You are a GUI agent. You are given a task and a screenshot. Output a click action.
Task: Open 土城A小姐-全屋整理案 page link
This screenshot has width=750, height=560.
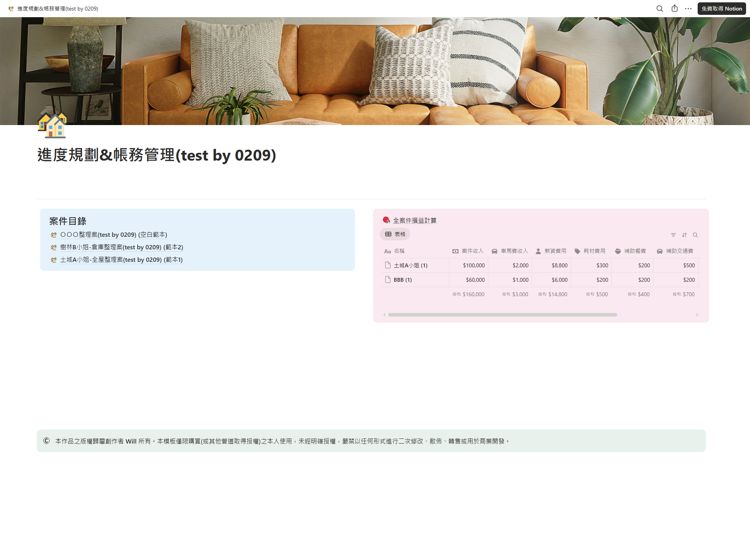click(x=121, y=259)
